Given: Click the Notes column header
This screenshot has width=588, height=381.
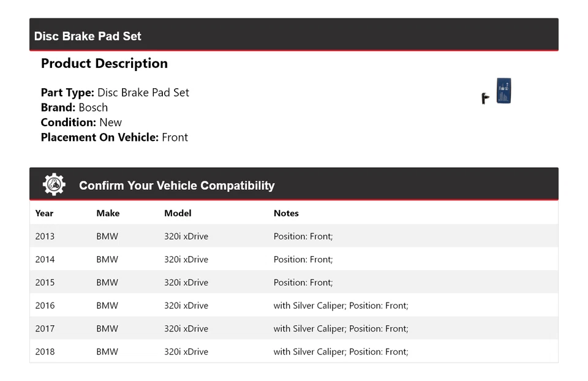Looking at the screenshot, I should point(286,213).
